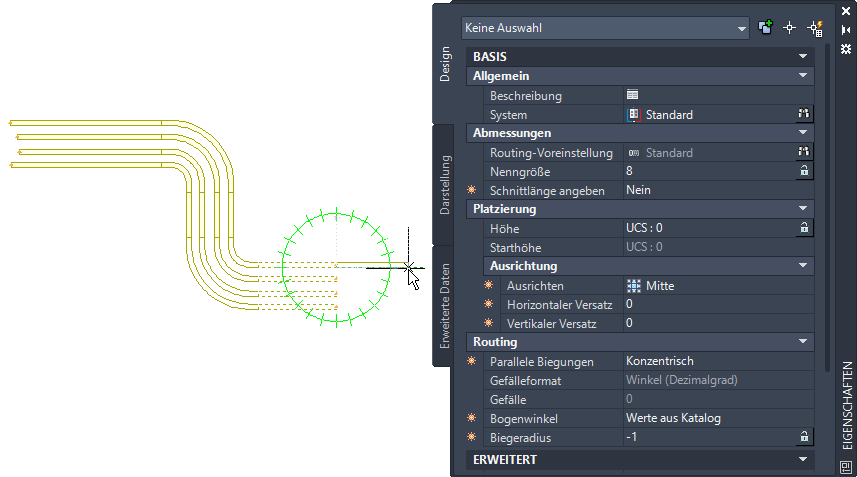857x477 pixels.
Task: Click the Beschreibung note icon
Action: (632, 95)
